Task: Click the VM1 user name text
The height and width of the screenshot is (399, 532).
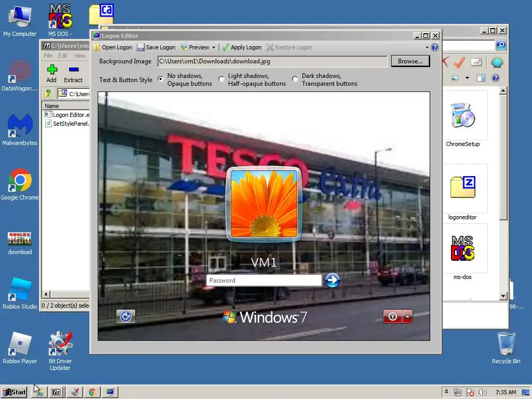Action: pos(264,262)
